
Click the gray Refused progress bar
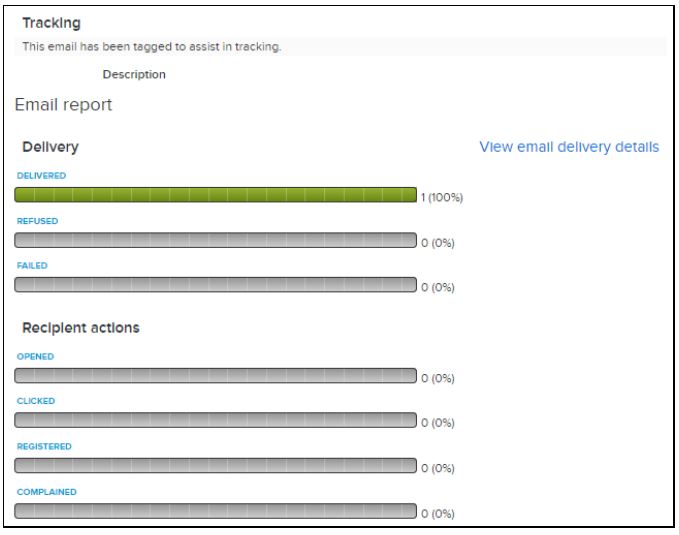[215, 240]
